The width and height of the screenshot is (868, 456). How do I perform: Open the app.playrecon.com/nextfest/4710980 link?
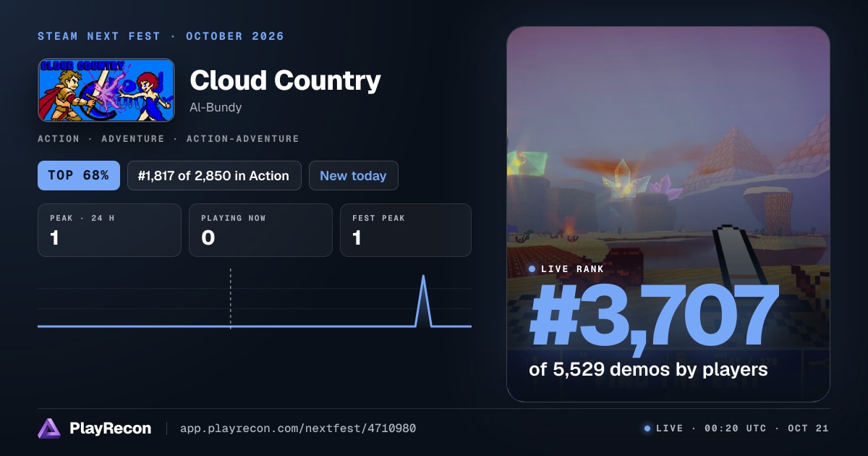coord(297,428)
